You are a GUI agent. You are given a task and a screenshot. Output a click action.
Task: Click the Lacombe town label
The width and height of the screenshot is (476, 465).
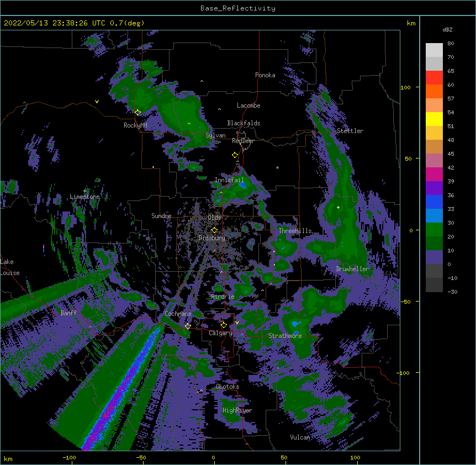pyautogui.click(x=248, y=105)
